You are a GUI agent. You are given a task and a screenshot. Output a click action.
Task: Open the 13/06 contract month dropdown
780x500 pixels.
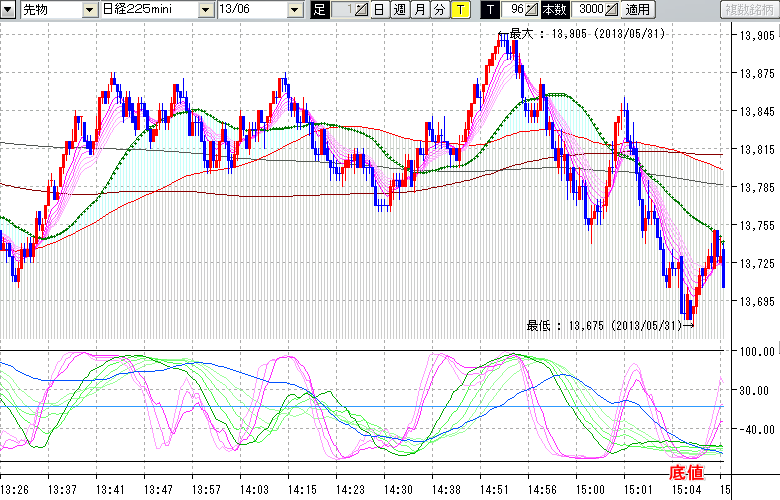point(294,10)
